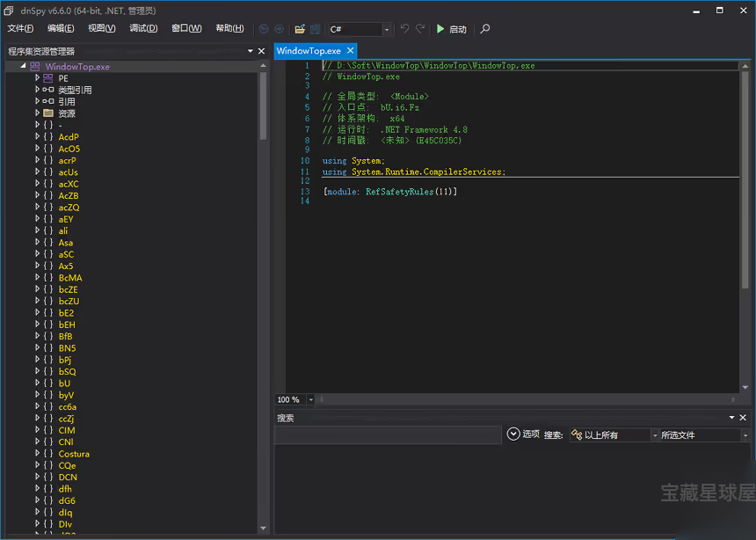Click the assembly tree vertical scrollbar thumb

(x=263, y=106)
